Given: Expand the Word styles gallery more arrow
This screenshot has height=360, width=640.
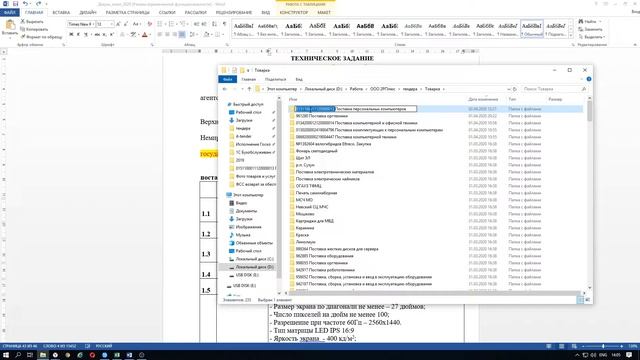Looking at the screenshot, I should click(571, 36).
